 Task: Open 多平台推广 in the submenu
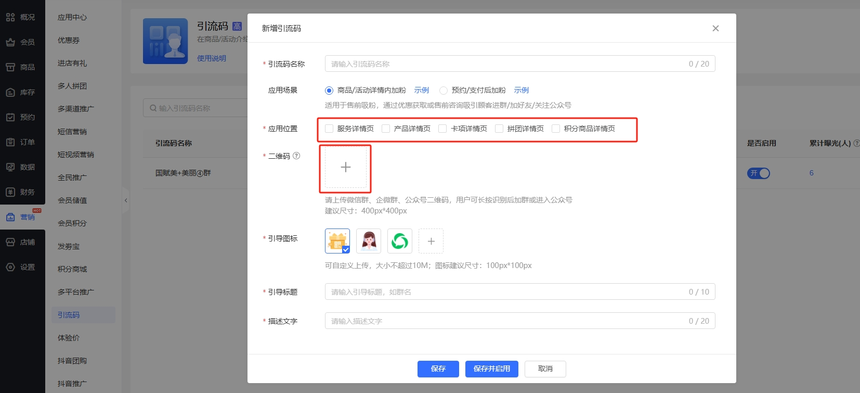pyautogui.click(x=76, y=292)
